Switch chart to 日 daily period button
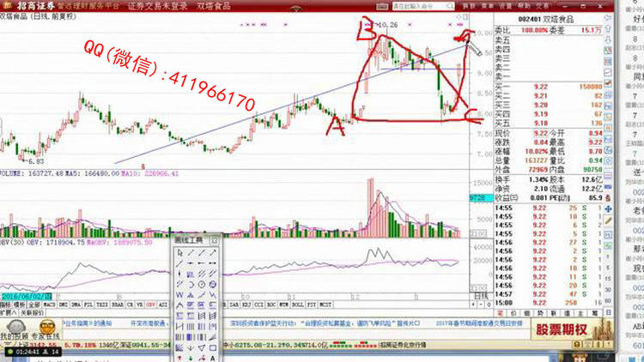Viewport: 644px width, 362px height. 608,312
